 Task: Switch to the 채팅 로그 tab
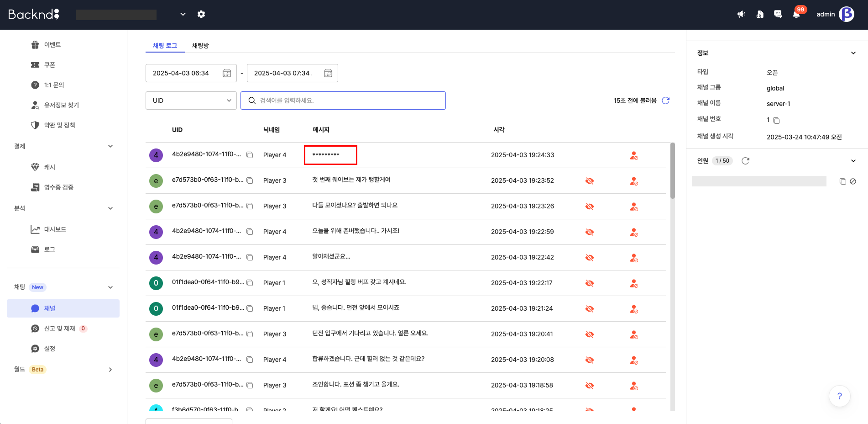tap(165, 46)
